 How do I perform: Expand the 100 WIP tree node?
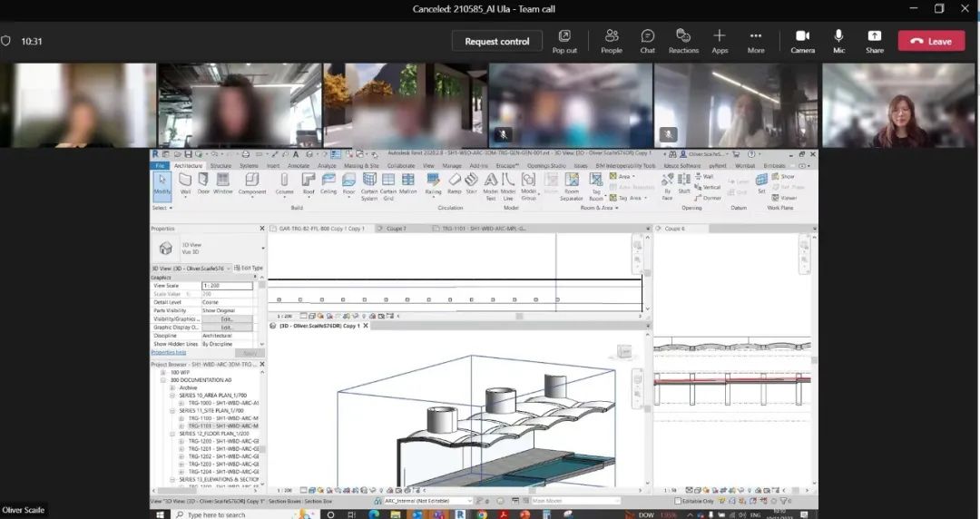click(x=164, y=372)
